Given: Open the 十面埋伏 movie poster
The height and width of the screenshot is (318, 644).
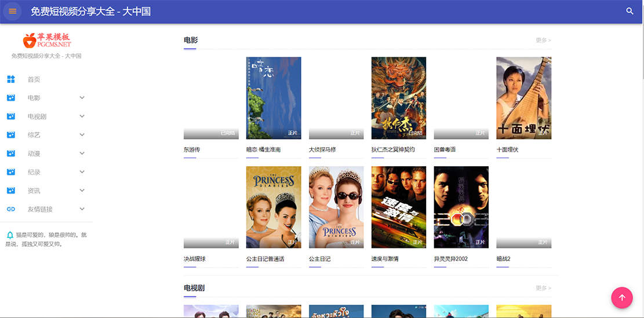Looking at the screenshot, I should [523, 98].
